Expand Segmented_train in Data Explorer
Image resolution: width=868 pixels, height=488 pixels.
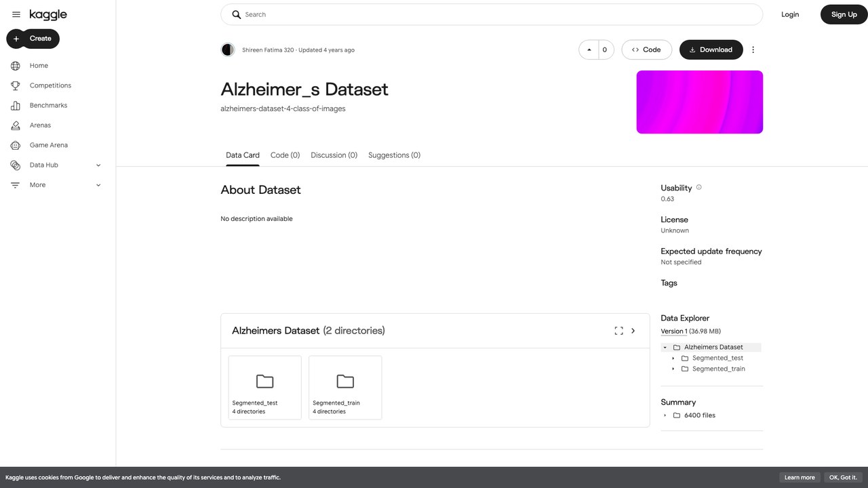coord(673,369)
